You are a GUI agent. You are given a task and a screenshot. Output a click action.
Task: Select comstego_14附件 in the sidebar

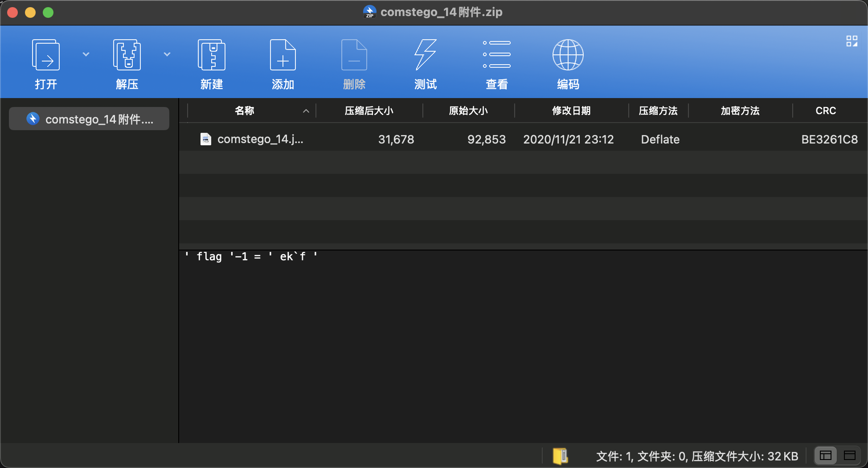(89, 119)
